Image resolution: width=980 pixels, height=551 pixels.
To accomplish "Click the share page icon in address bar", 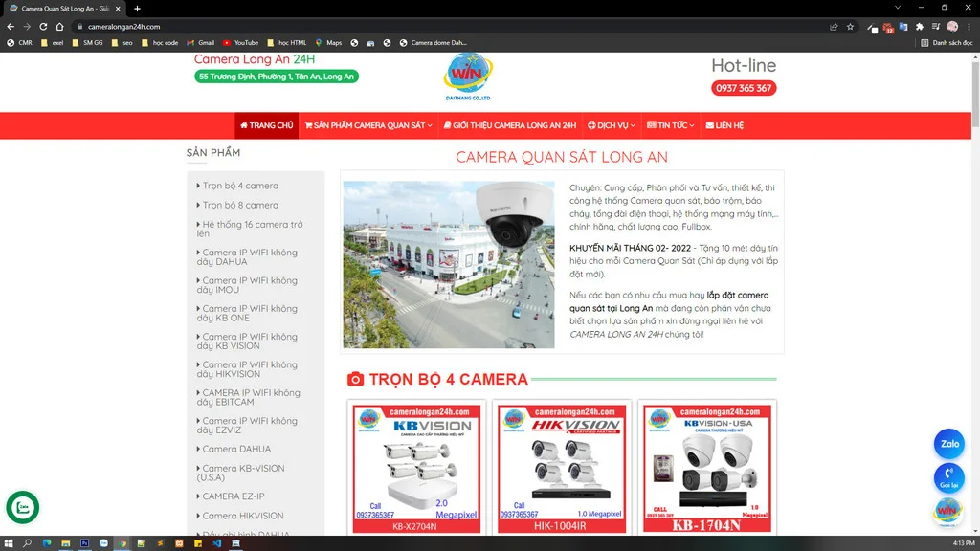I will pos(834,26).
